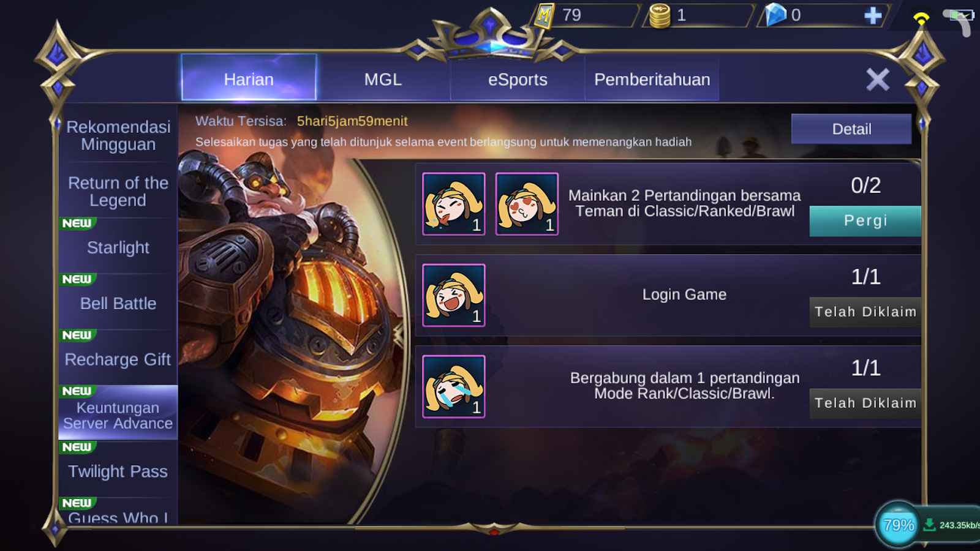Open Twilight Pass sidebar entry
The image size is (980, 551).
[118, 471]
